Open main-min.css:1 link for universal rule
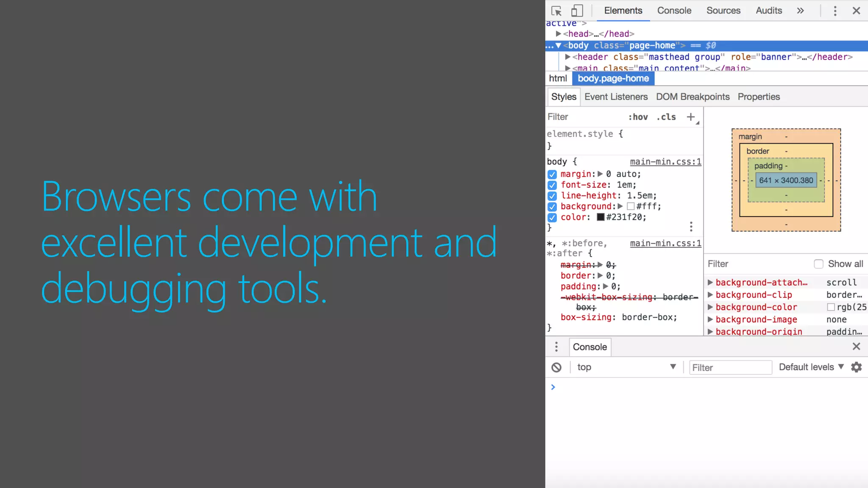Viewport: 868px width, 488px height. pyautogui.click(x=665, y=243)
